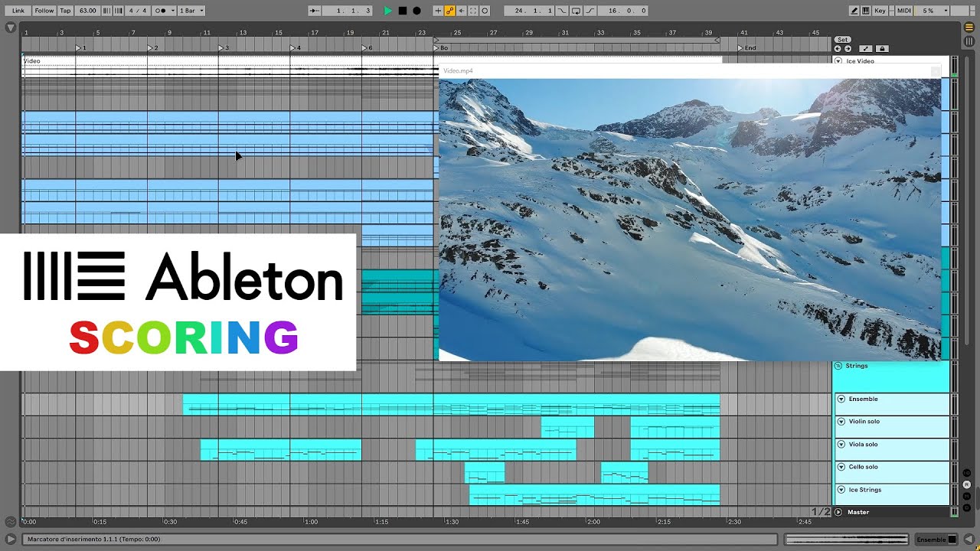
Task: Enable Draw Mode pencil icon
Action: [x=854, y=11]
